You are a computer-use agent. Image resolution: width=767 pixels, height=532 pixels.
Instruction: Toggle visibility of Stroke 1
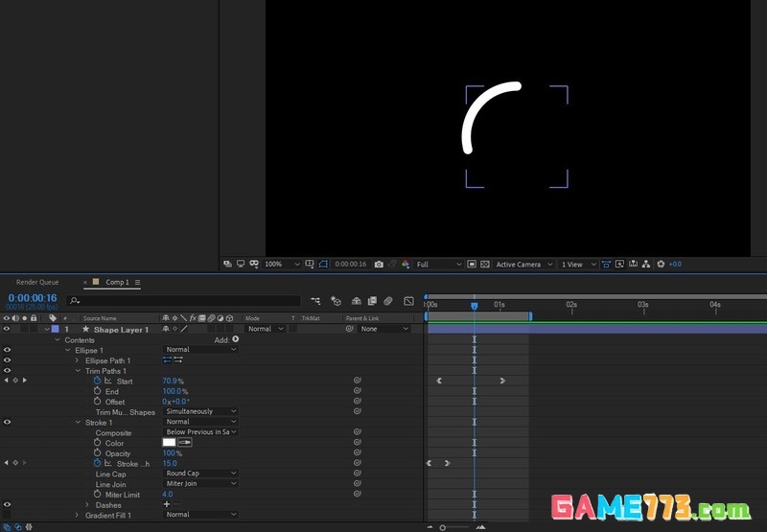point(7,422)
